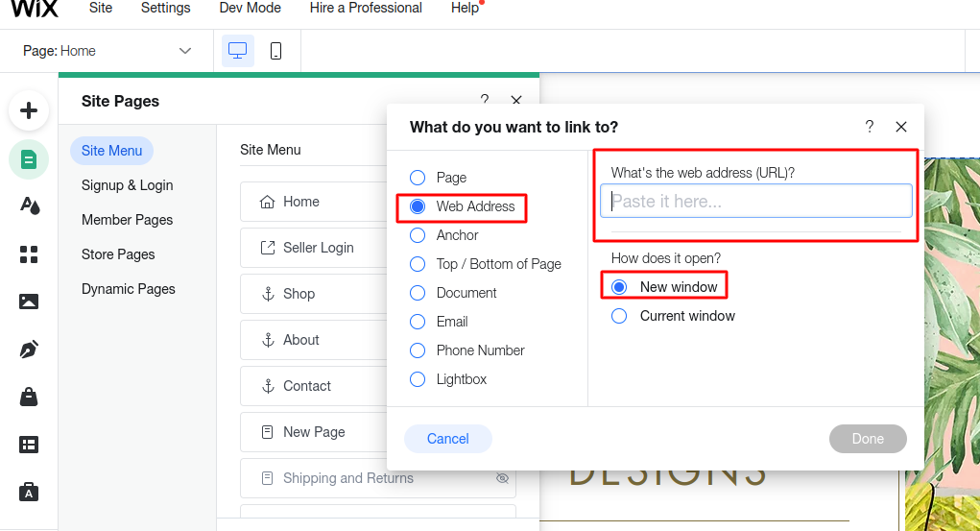
Task: Open the Dev Mode menu
Action: pos(250,8)
